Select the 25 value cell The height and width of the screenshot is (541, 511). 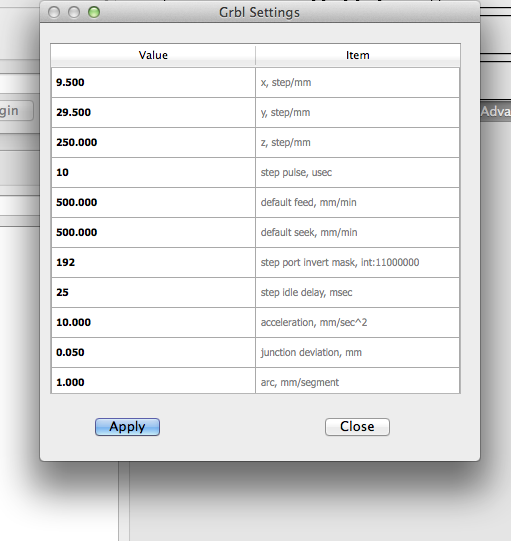click(153, 293)
